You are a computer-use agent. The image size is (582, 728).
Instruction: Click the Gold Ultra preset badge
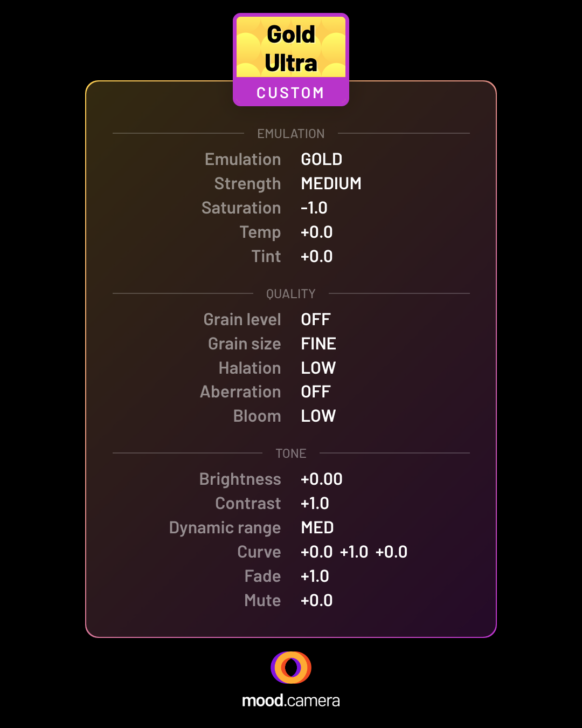click(x=291, y=59)
